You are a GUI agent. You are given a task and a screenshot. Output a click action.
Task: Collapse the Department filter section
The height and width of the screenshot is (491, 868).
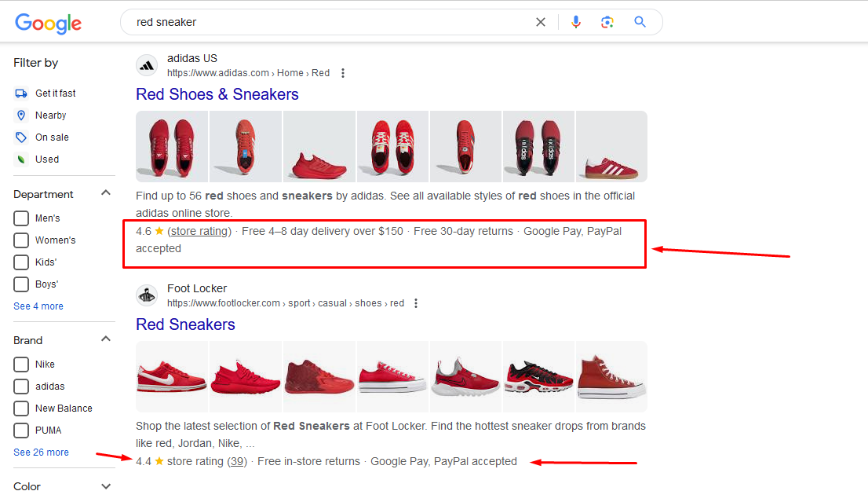click(x=106, y=192)
